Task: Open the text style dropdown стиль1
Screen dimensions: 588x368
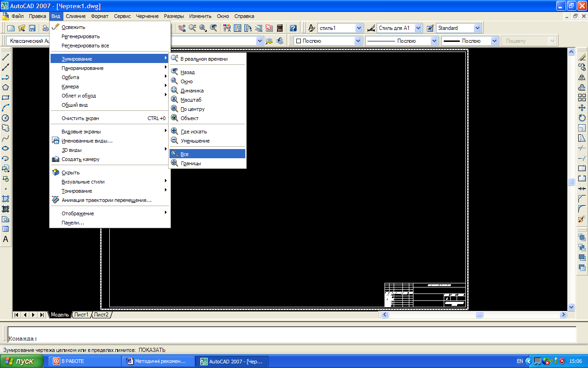Action: click(x=340, y=28)
